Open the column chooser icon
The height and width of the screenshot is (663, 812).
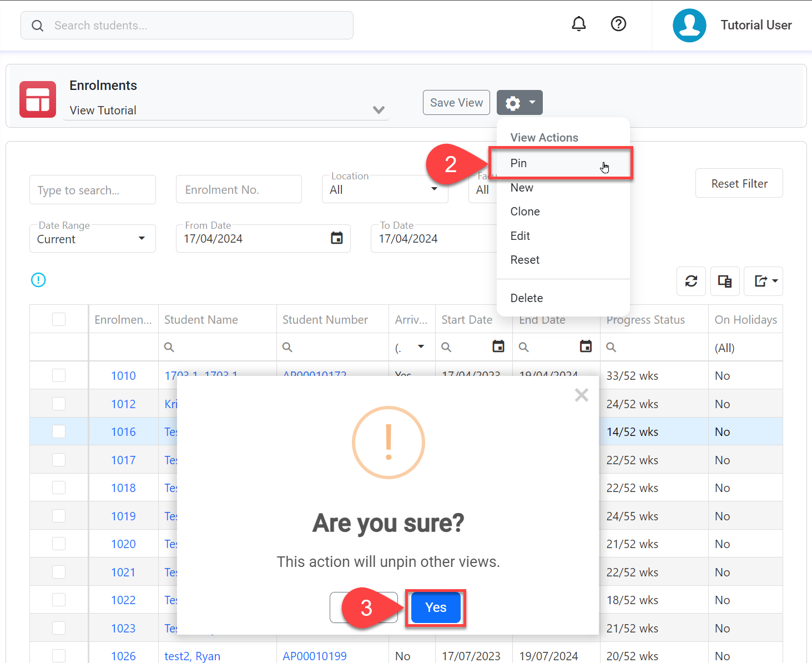(x=725, y=281)
